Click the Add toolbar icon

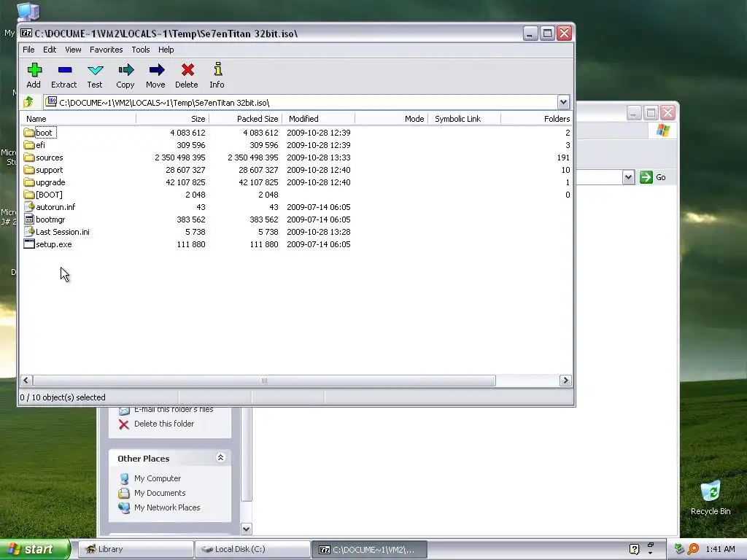click(x=34, y=71)
